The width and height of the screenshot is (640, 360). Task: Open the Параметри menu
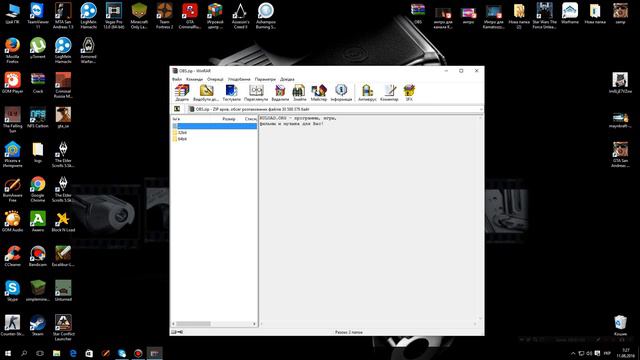point(265,79)
